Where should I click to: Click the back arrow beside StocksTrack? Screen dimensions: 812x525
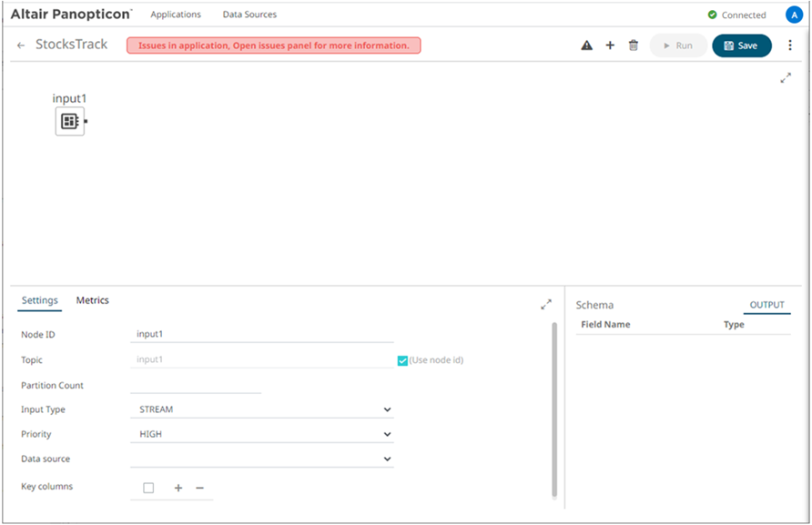[x=21, y=45]
